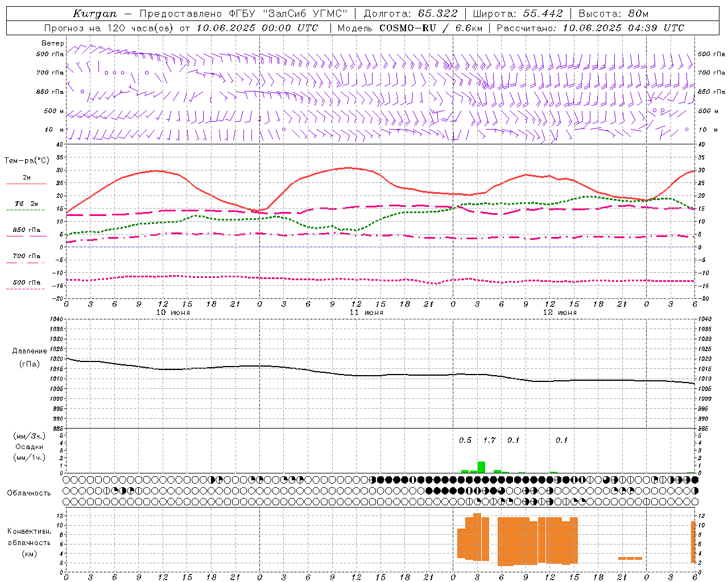This screenshot has height=582, width=728.
Task: Click the left 500 м wind level label
Action: coord(54,111)
